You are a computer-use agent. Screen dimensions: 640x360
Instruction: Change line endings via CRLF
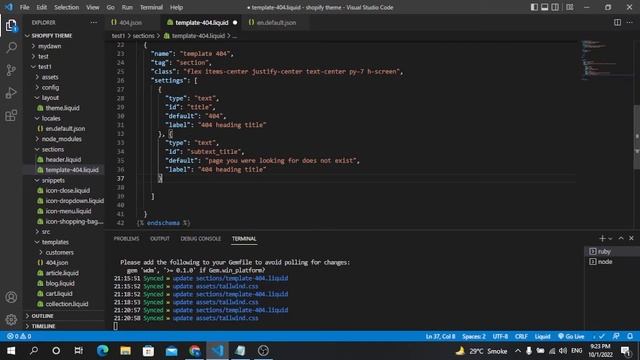pos(521,336)
